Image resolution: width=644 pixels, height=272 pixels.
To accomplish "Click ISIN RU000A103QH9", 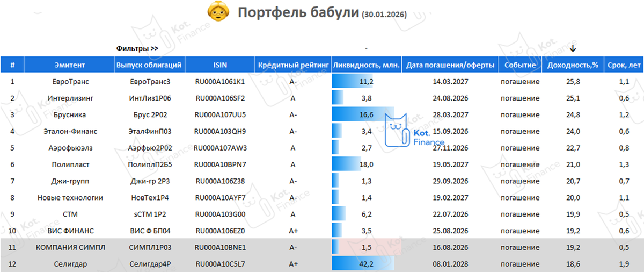I will (220, 131).
